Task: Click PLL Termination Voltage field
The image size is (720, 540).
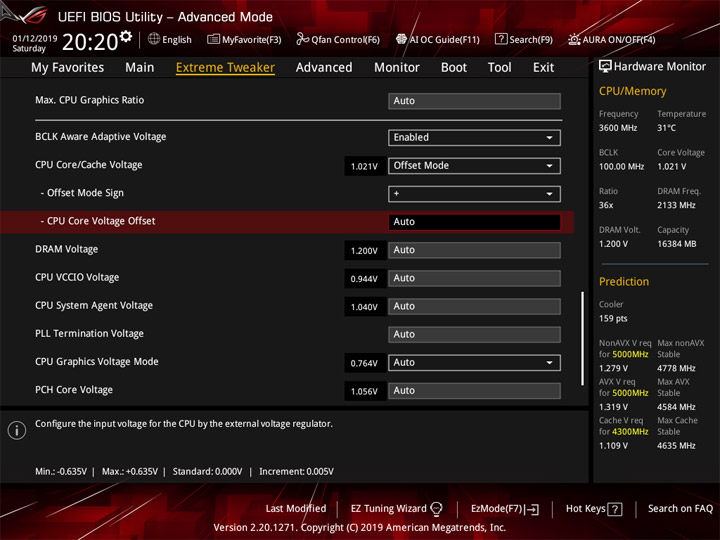Action: 474,334
